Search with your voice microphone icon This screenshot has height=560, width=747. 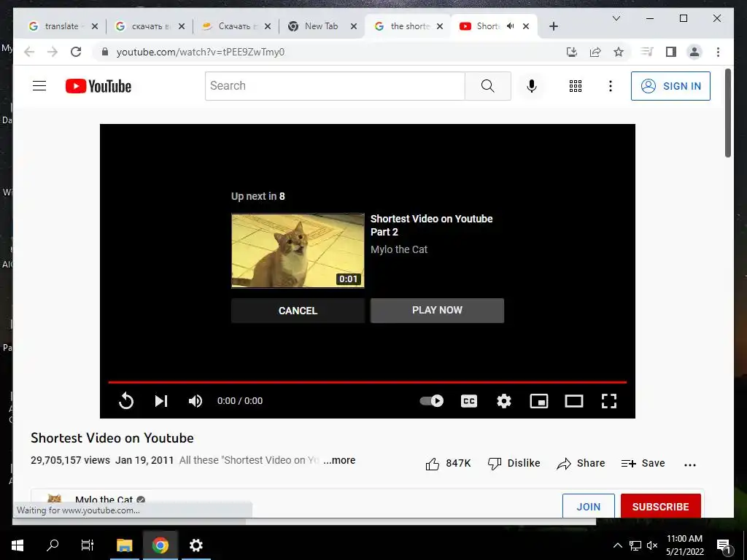click(532, 86)
